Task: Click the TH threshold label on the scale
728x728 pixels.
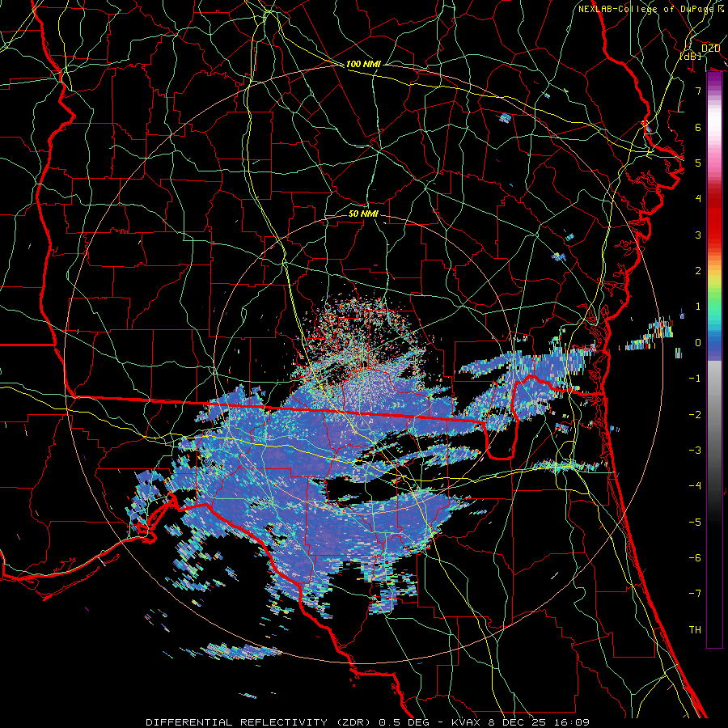Action: click(695, 630)
